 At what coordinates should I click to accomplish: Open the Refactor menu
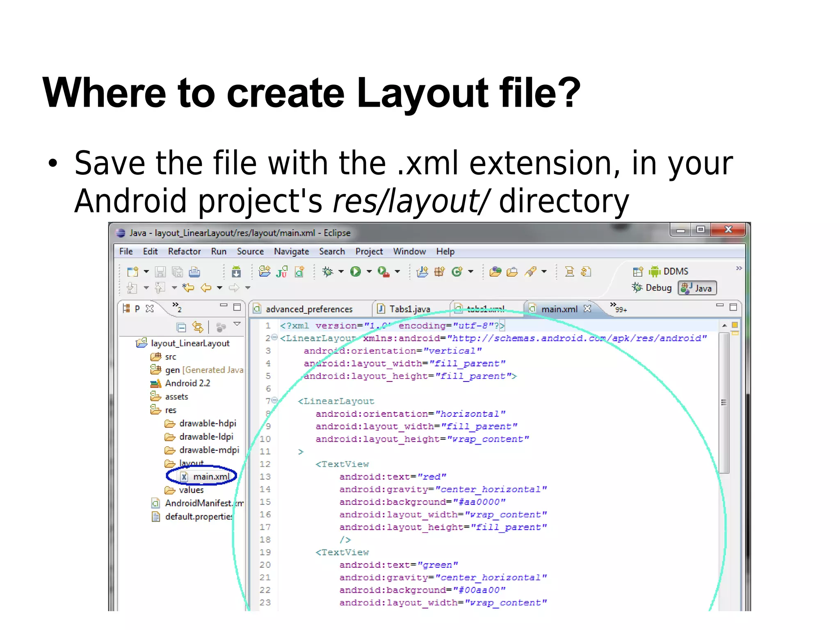coord(184,251)
